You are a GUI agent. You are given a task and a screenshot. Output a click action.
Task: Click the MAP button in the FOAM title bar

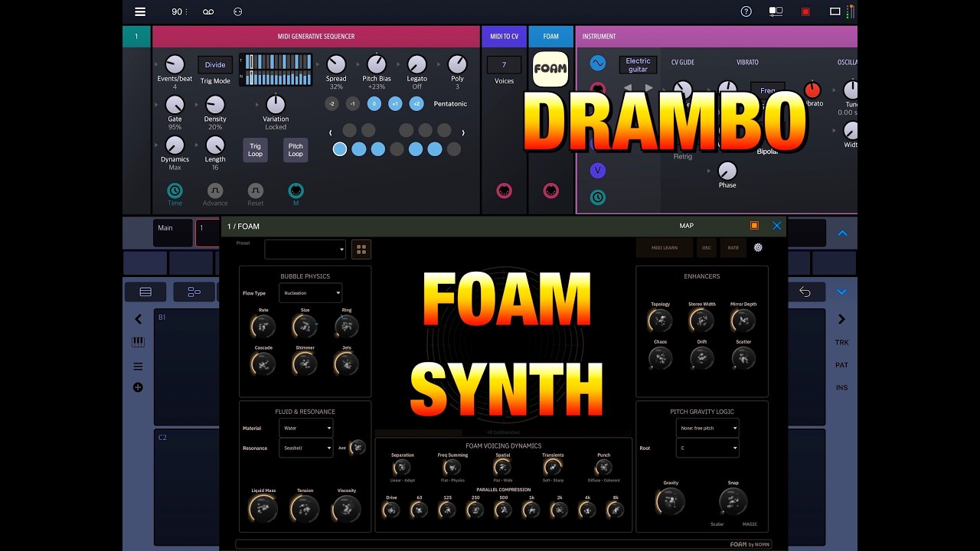pyautogui.click(x=686, y=226)
